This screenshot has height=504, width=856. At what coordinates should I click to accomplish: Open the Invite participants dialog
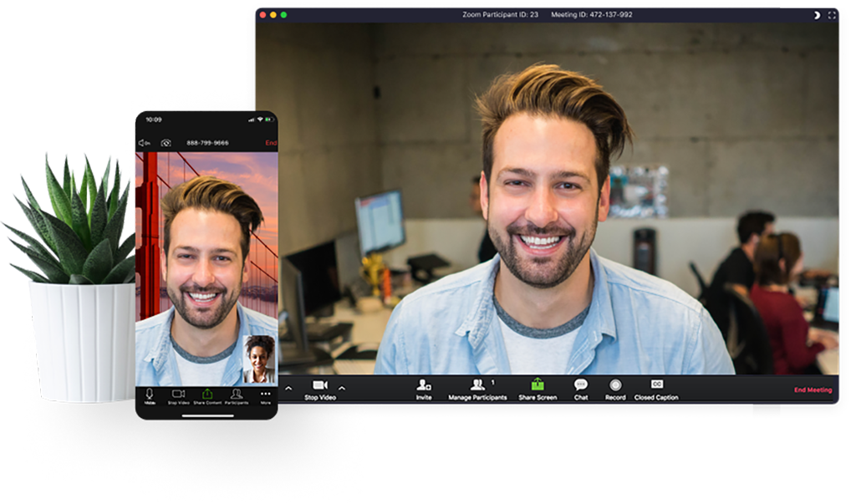coord(424,388)
